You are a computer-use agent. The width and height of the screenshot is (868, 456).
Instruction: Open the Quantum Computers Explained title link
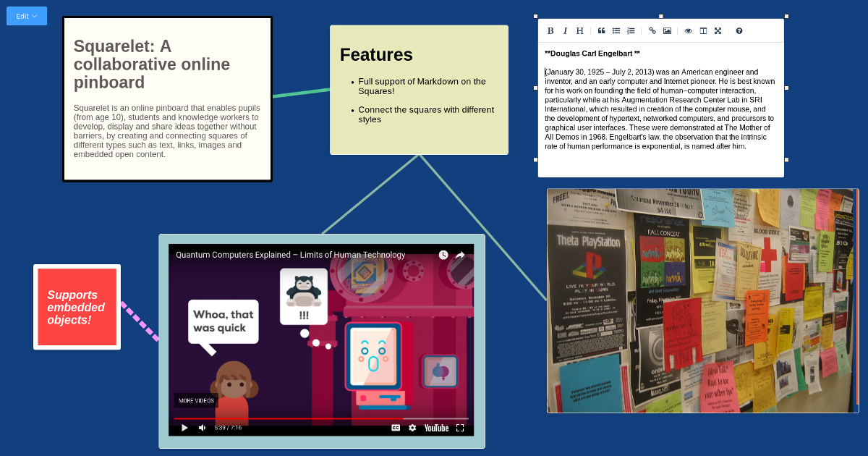pos(291,255)
